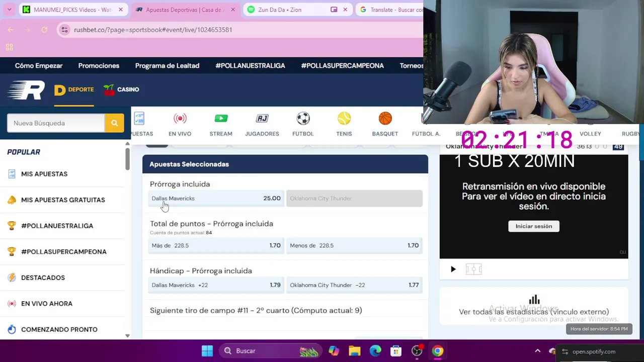Screen dimensions: 644x362
Task: Open the Copilot icon in taskbar
Action: (x=334, y=351)
